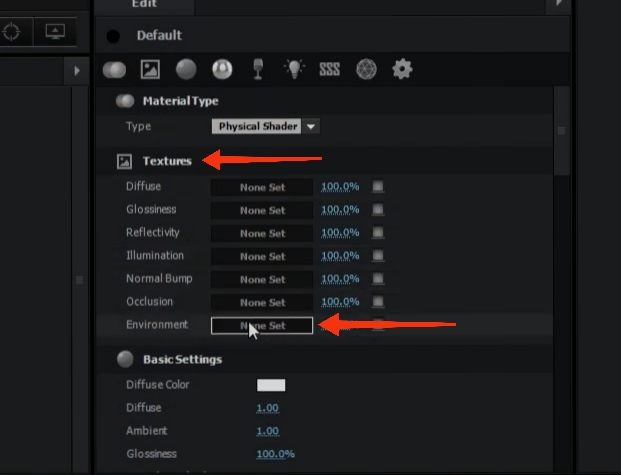
Task: Click the gear settings icon
Action: (x=402, y=70)
